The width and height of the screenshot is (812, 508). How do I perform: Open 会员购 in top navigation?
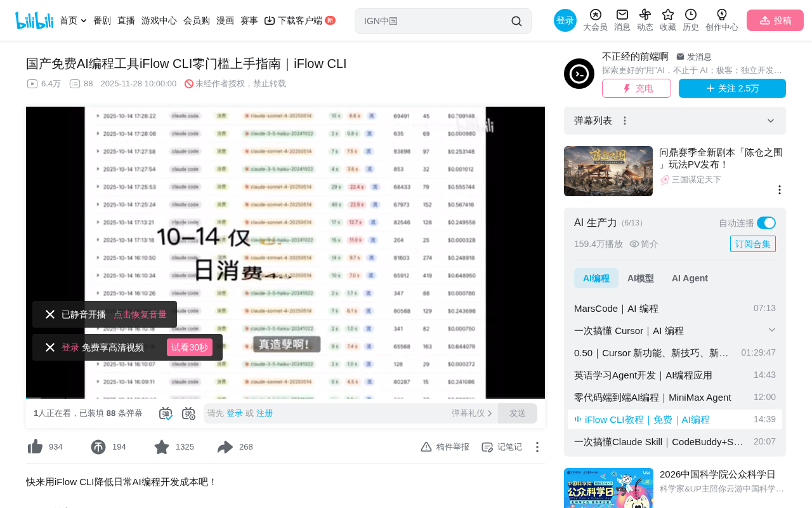click(x=197, y=20)
